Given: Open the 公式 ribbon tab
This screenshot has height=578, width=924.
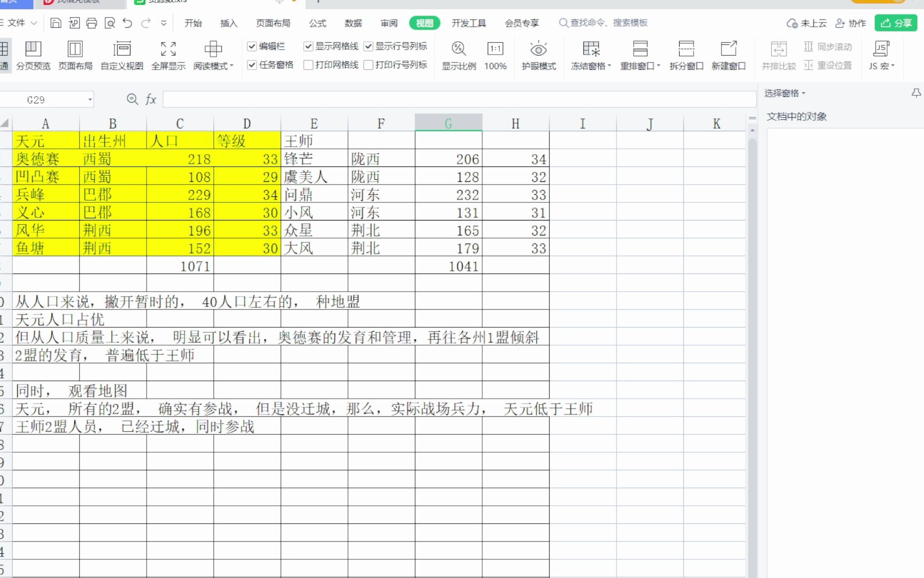Looking at the screenshot, I should [x=317, y=23].
